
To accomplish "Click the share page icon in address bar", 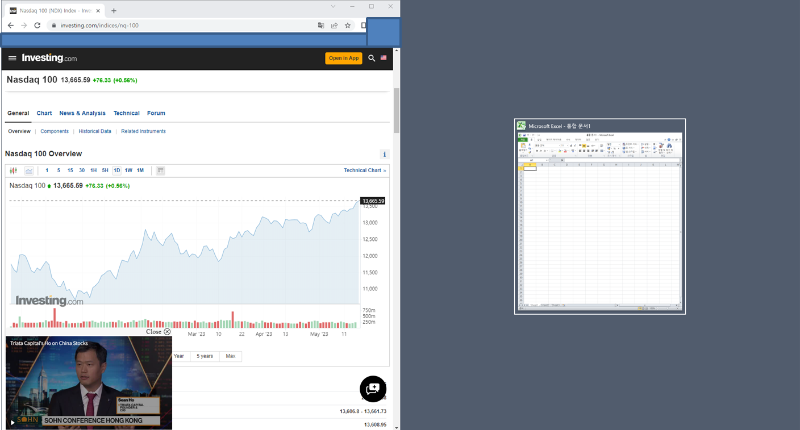I will [x=334, y=25].
